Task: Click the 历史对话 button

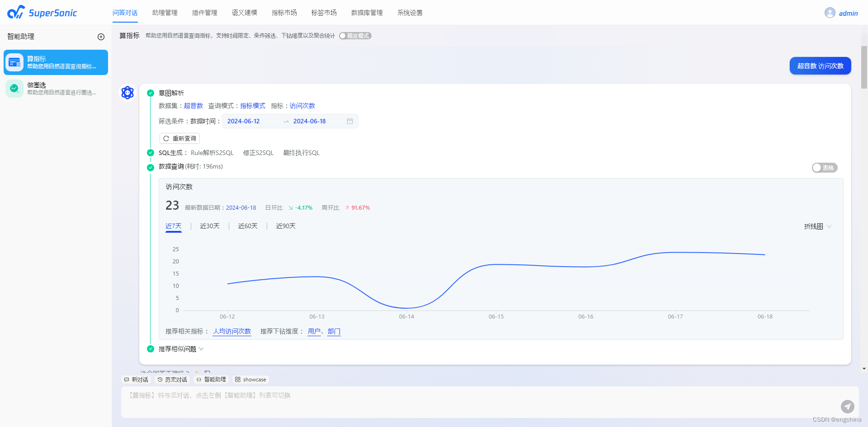Action: [x=172, y=380]
